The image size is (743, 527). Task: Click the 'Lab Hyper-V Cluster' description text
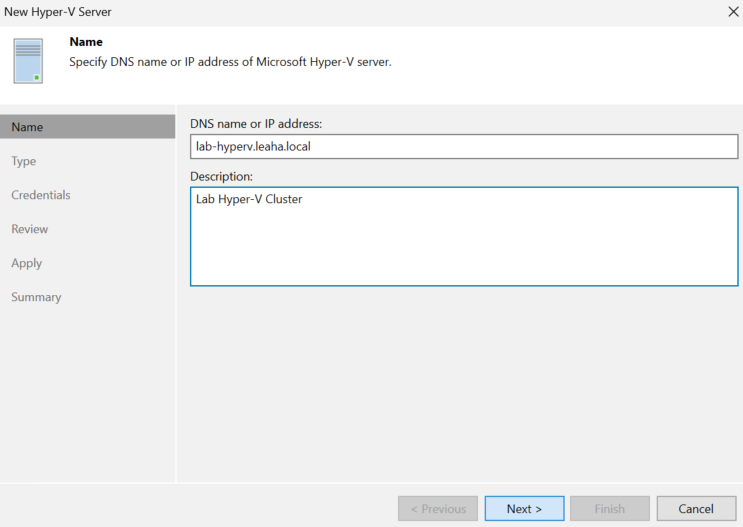click(x=249, y=199)
